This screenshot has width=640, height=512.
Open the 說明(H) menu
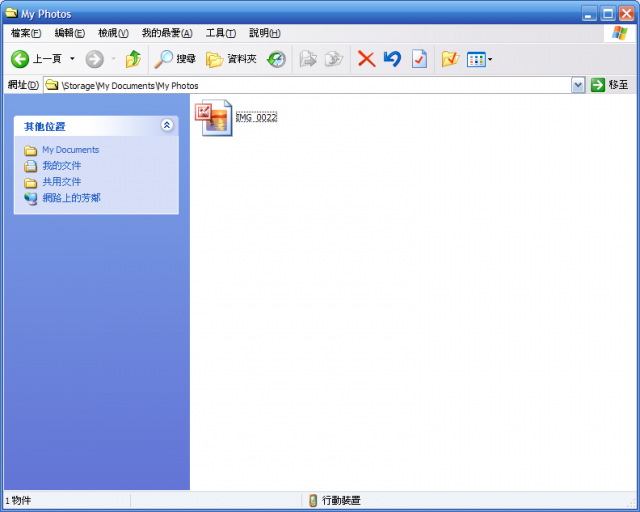[x=264, y=33]
